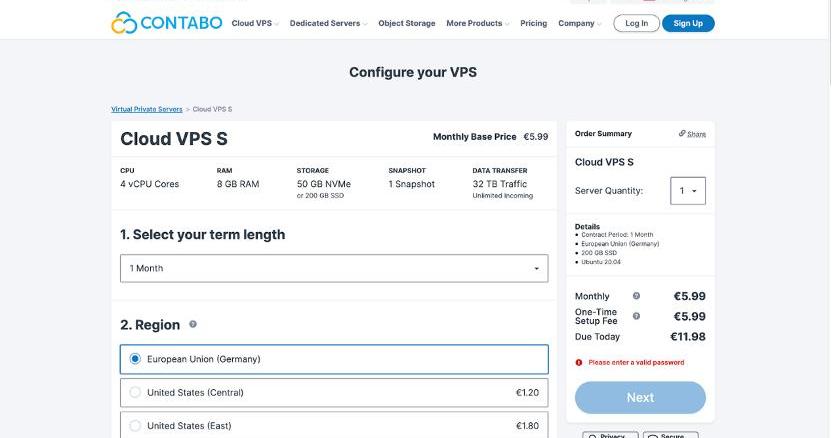
Task: Click the Contabo logo
Action: click(x=166, y=23)
